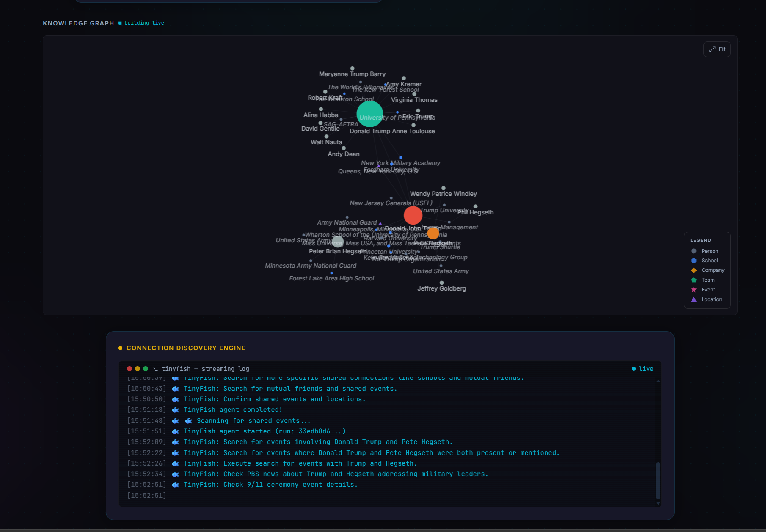This screenshot has width=766, height=532.
Task: Click the purple Location legend triangle
Action: click(694, 299)
